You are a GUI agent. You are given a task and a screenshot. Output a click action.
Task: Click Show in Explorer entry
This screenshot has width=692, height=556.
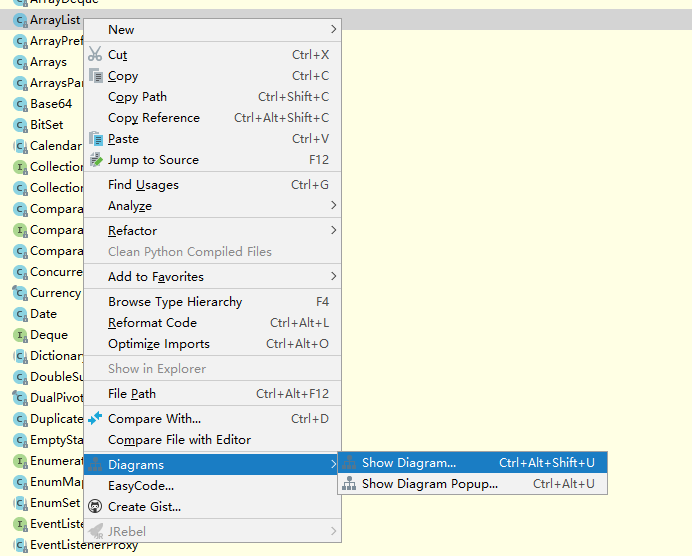(212, 368)
